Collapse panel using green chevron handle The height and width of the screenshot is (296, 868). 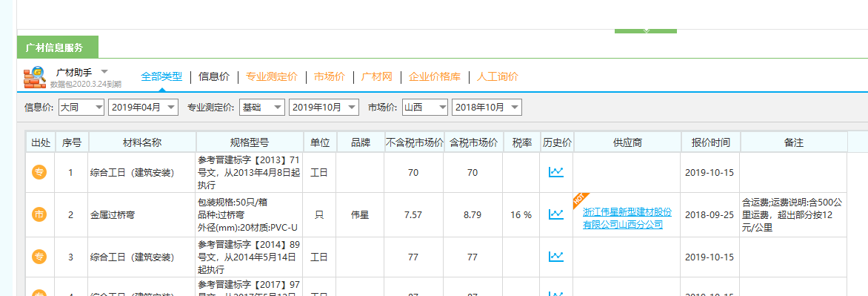click(x=646, y=30)
